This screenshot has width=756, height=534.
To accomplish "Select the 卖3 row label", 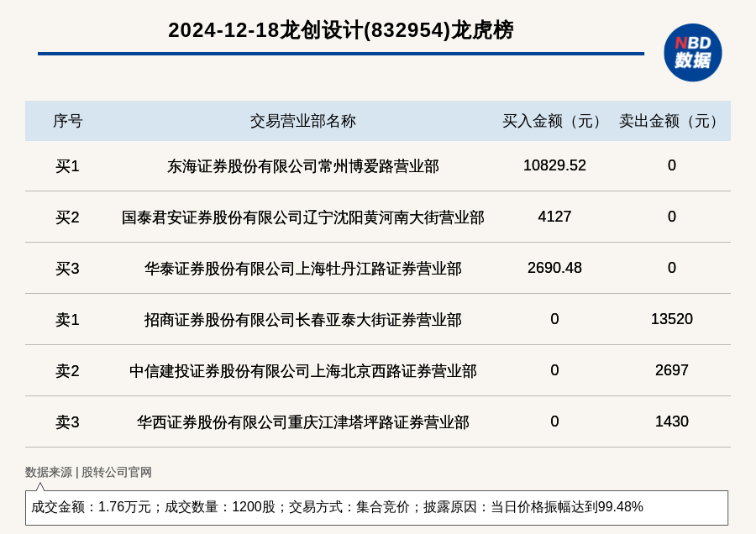I will click(67, 421).
